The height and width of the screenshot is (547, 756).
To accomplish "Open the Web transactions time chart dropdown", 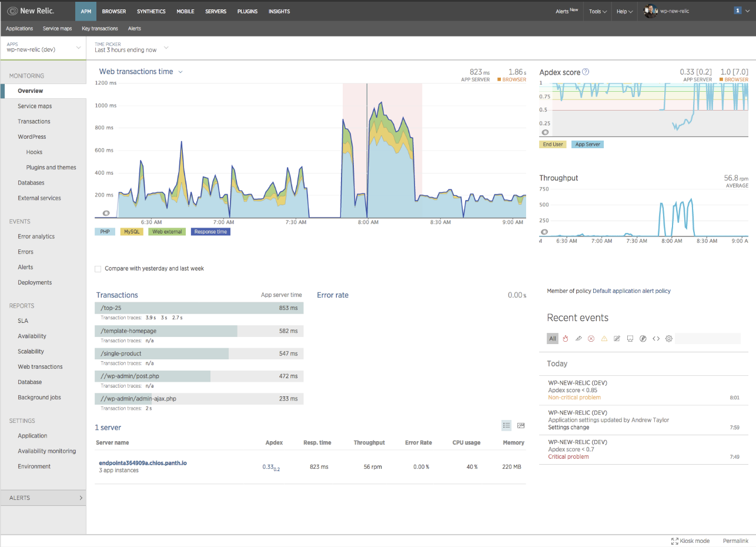I will (x=180, y=72).
